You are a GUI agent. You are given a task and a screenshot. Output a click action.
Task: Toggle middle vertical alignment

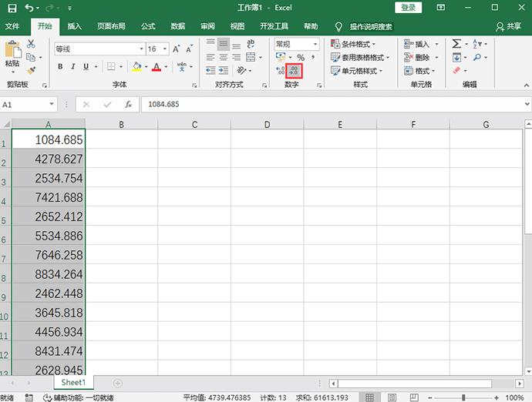point(224,44)
